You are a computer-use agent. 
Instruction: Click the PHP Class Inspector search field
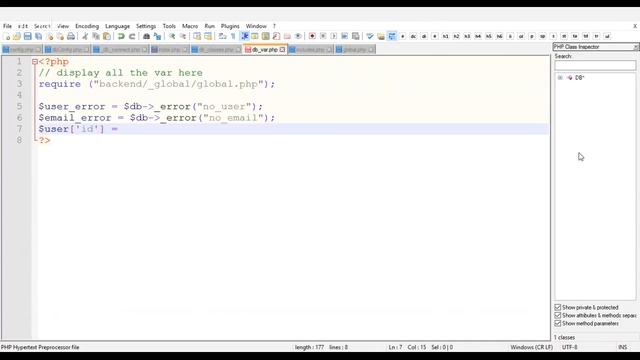(595, 65)
